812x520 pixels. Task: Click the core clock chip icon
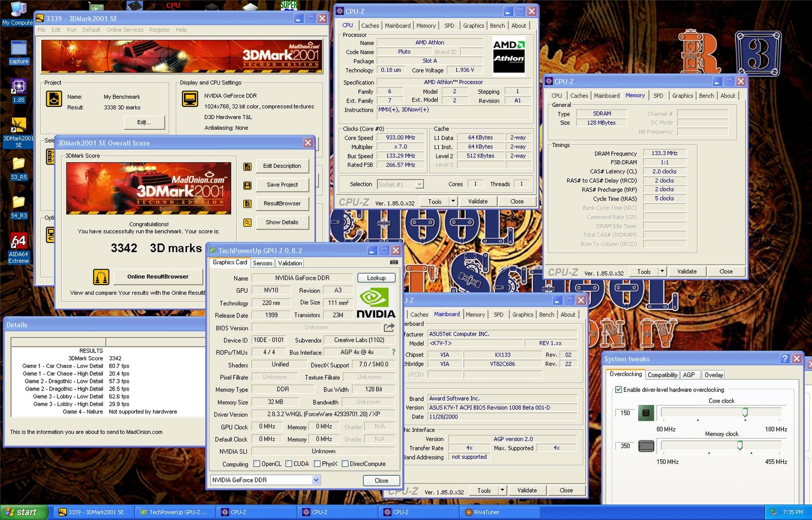(x=646, y=413)
